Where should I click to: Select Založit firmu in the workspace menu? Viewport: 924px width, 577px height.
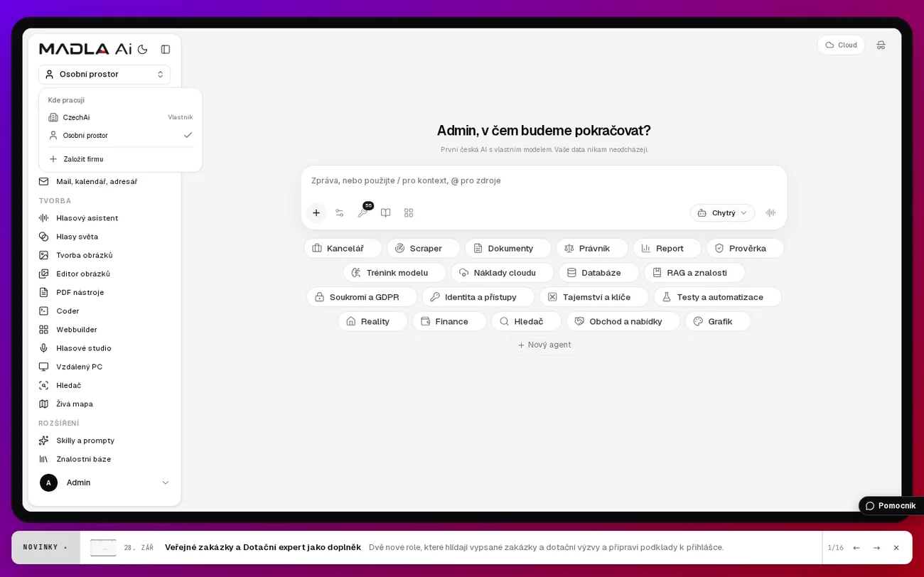[120, 159]
